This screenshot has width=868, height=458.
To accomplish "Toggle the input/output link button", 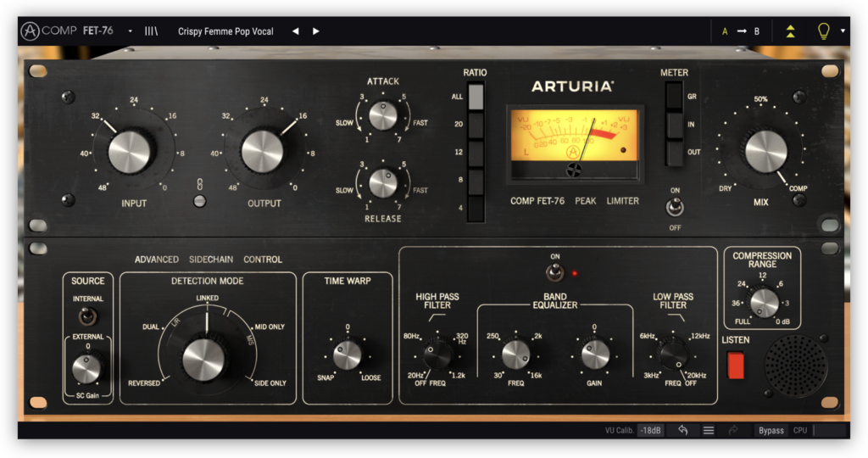I will 200,201.
